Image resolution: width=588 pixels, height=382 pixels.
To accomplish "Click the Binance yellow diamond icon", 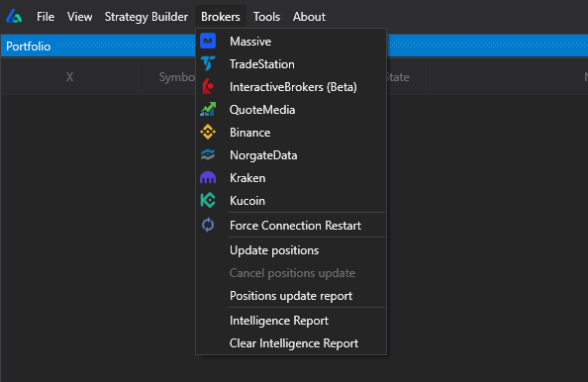I will click(x=208, y=132).
